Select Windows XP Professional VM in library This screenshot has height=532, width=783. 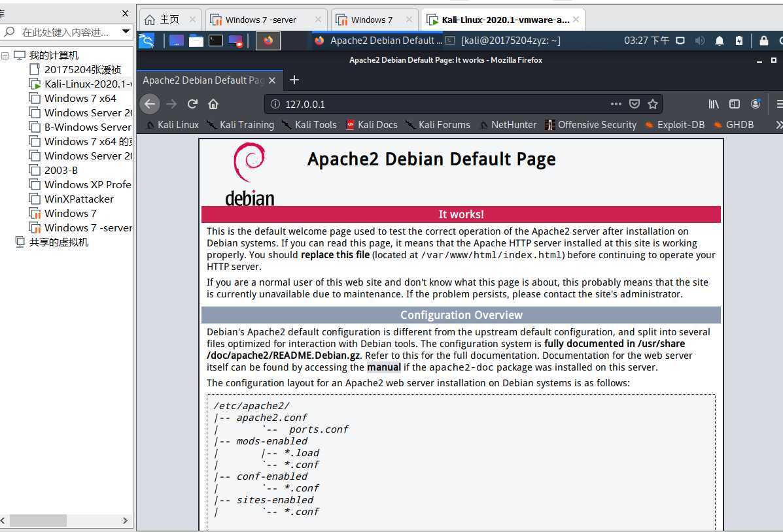(x=81, y=185)
